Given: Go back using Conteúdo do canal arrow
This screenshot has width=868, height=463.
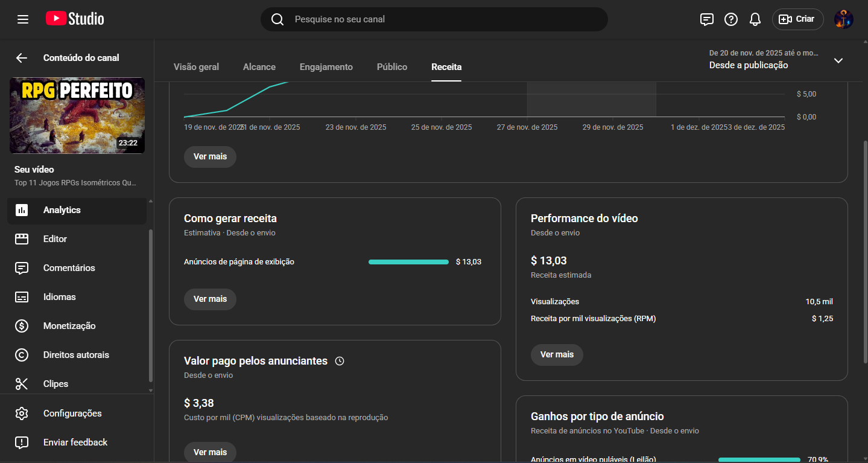Looking at the screenshot, I should click(22, 58).
